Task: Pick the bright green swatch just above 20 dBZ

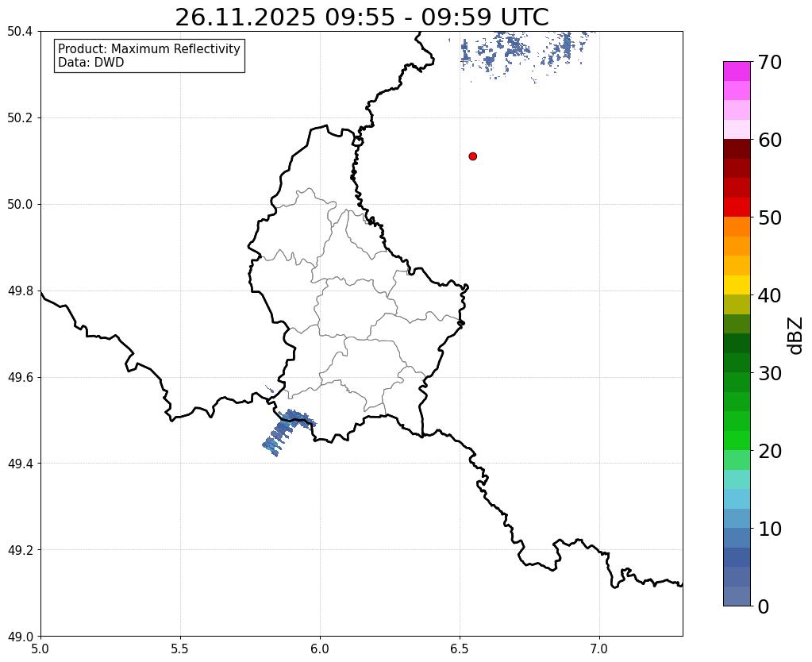Action: 737,441
